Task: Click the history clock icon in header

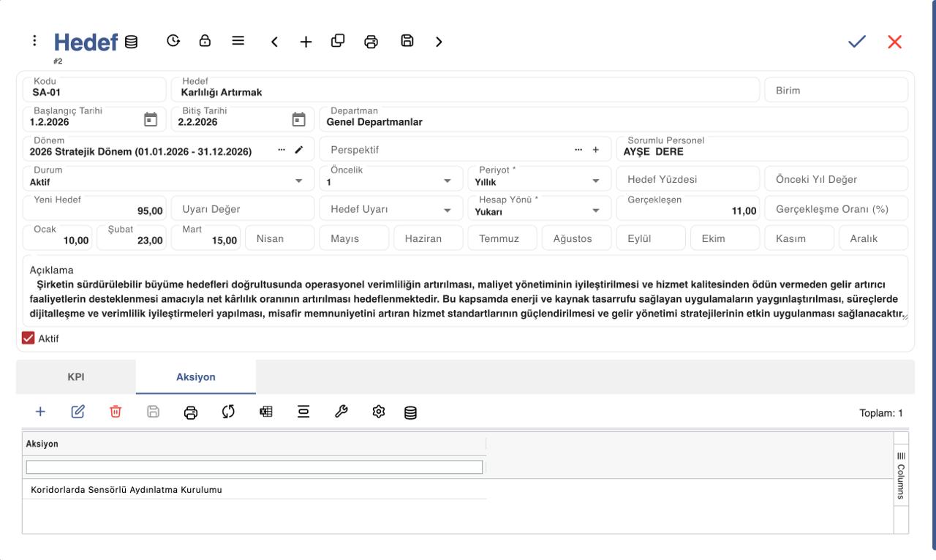Action: coord(173,41)
